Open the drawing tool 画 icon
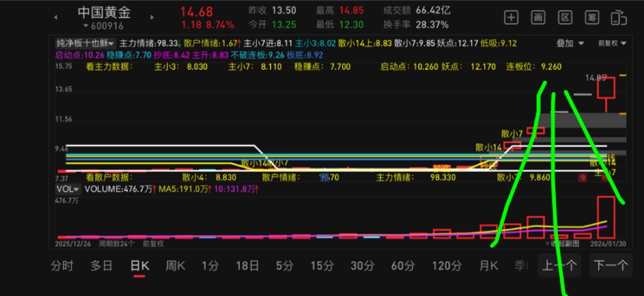The height and width of the screenshot is (296, 644). coord(538,18)
